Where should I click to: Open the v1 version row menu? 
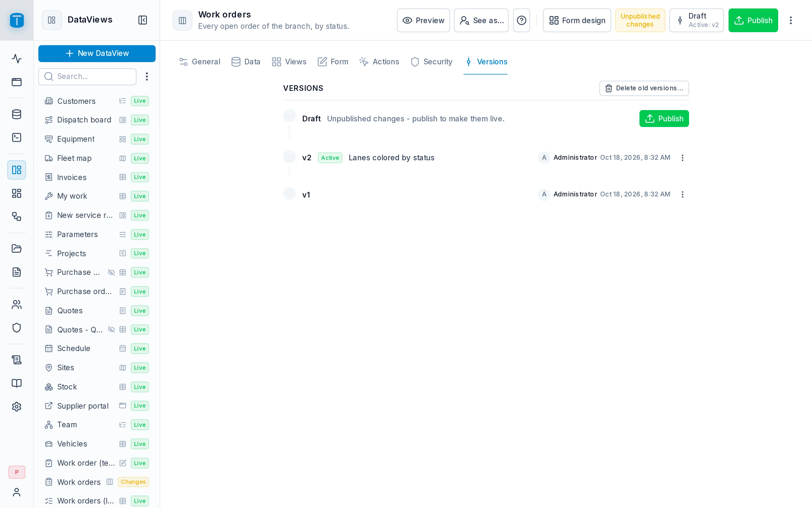[683, 194]
